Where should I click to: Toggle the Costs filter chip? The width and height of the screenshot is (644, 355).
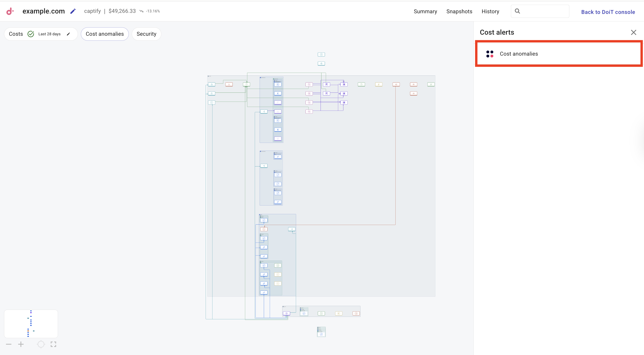(16, 34)
